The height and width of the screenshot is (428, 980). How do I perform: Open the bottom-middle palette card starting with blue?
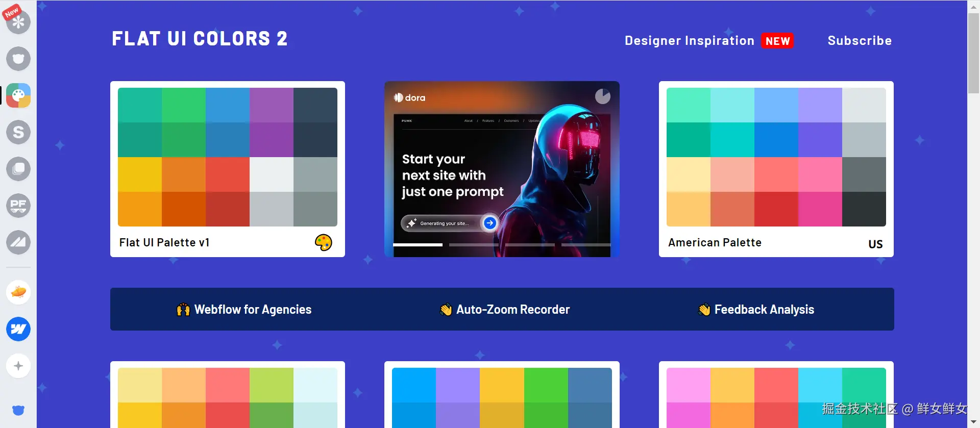point(502,395)
